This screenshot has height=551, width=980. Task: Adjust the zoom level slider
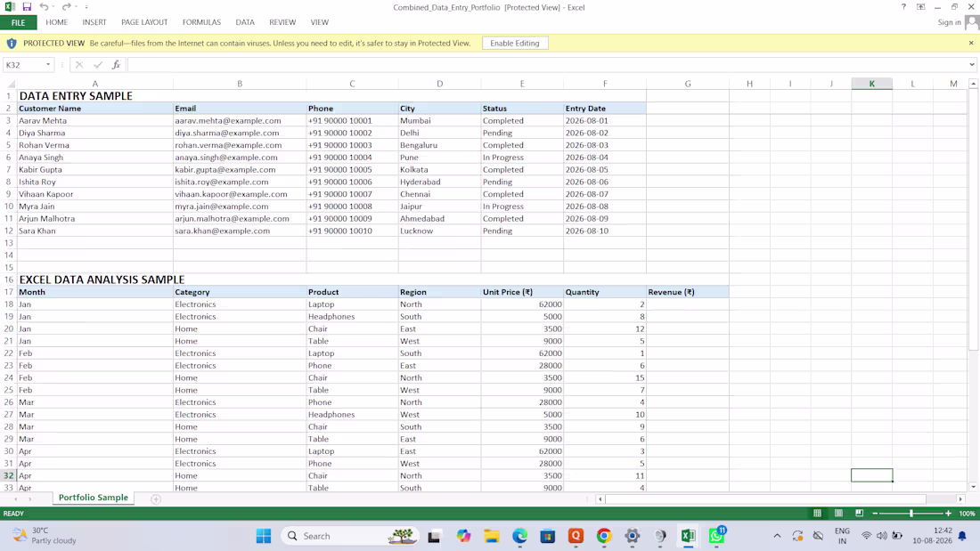[x=911, y=513]
